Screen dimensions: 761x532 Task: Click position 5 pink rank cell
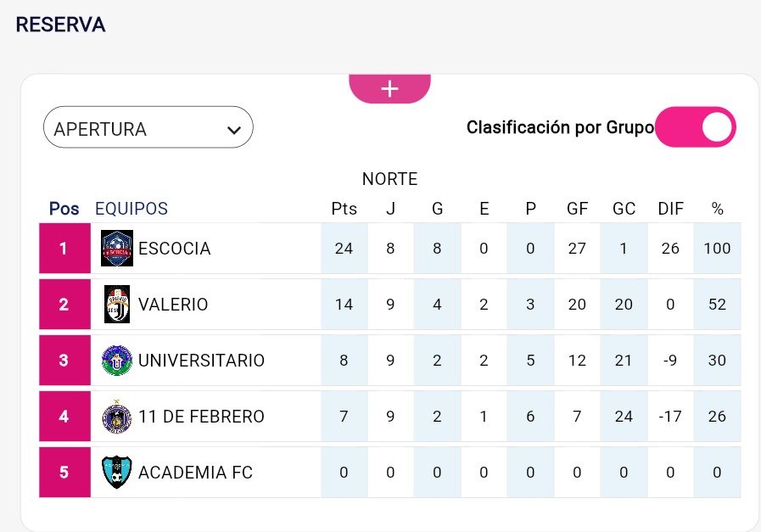pyautogui.click(x=64, y=473)
